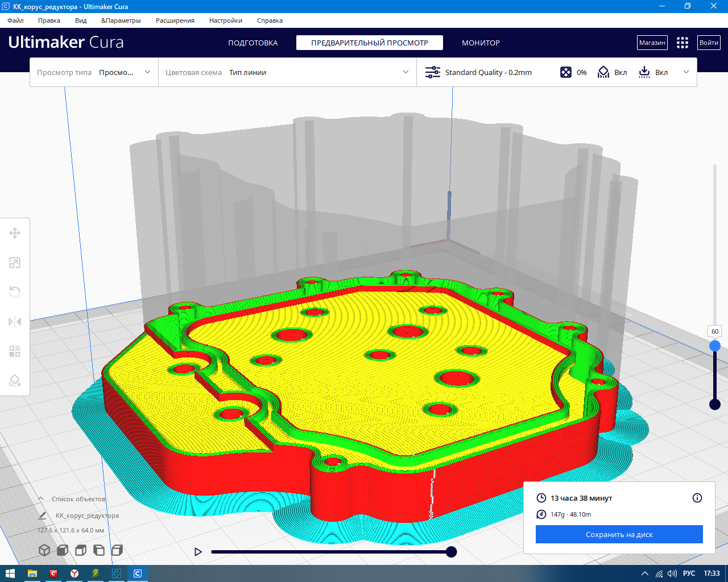728x582 pixels.
Task: Click model dimensions 127.6 x 121.6 x 64.0 мм
Action: tap(71, 530)
